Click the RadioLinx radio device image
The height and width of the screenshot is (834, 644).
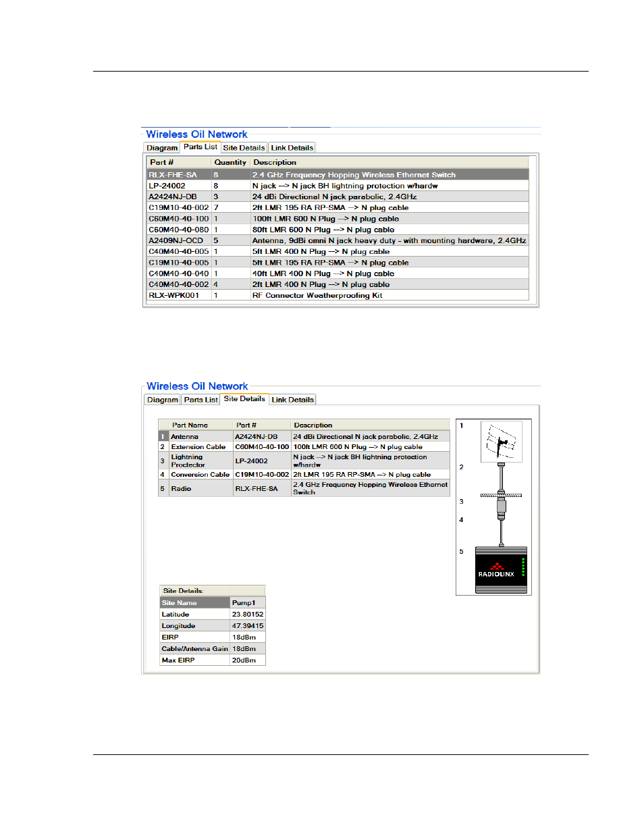tap(501, 570)
